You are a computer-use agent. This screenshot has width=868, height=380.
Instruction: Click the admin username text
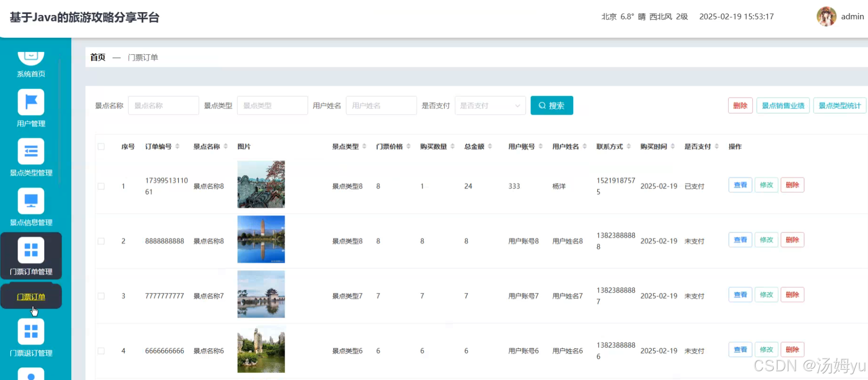click(x=852, y=17)
